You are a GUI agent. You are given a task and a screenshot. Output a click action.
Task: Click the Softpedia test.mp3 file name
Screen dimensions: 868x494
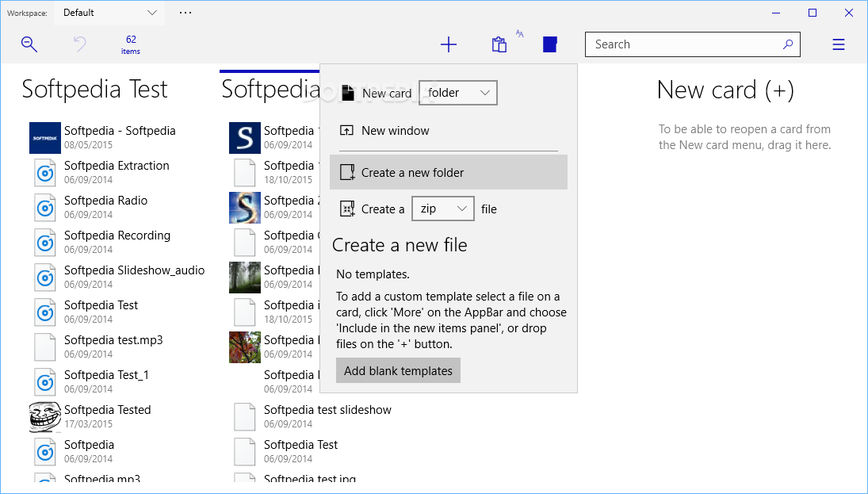click(x=113, y=340)
